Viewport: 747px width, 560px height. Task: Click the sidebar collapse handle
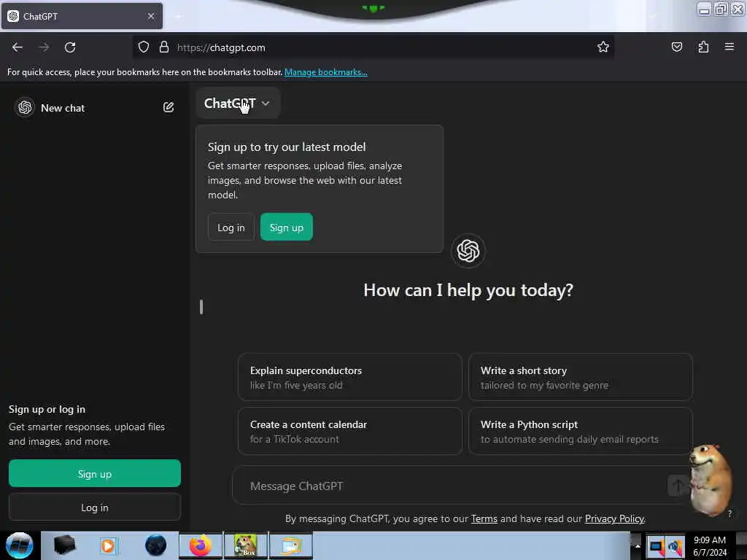pyautogui.click(x=201, y=307)
